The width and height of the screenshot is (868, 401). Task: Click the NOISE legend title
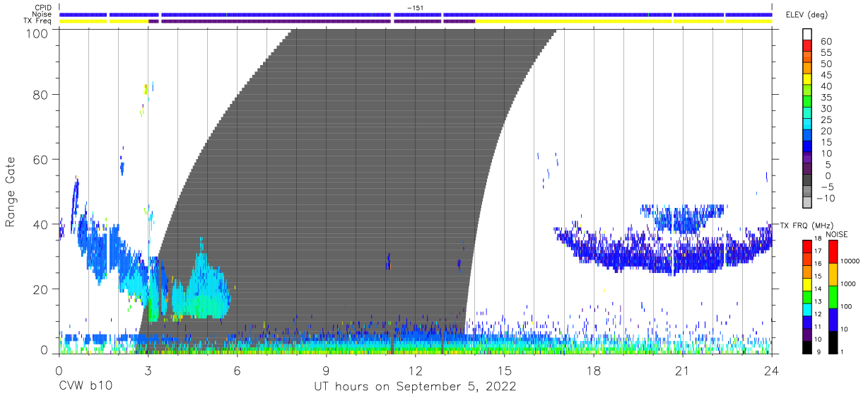836,234
